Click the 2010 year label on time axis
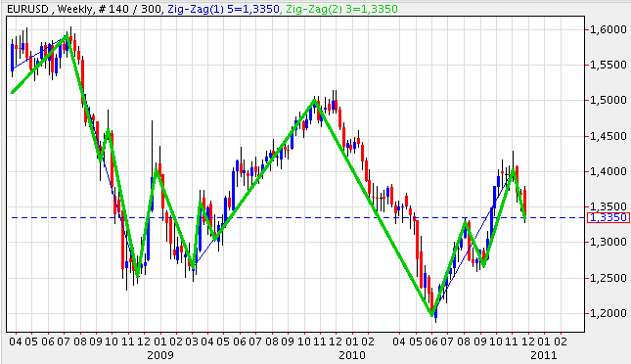 point(352,355)
